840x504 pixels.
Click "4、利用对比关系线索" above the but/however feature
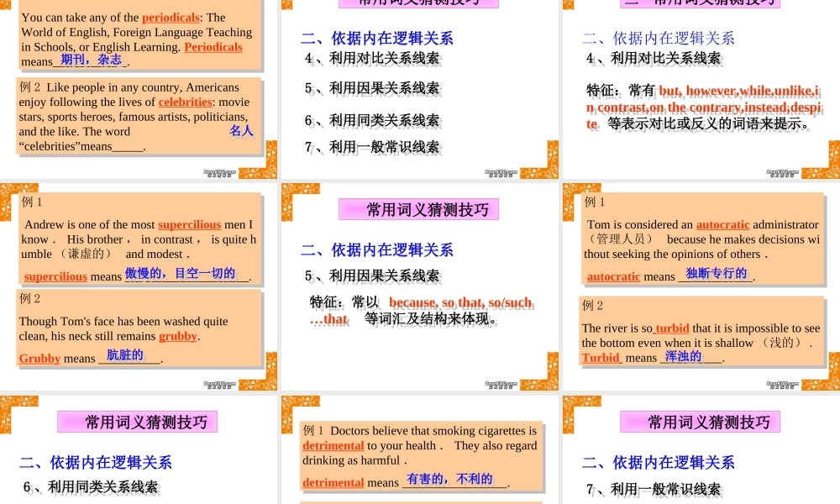654,58
